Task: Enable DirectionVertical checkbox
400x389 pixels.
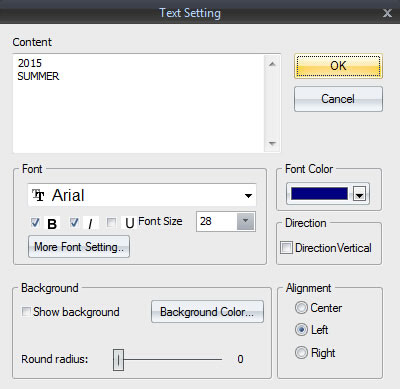Action: [x=286, y=248]
